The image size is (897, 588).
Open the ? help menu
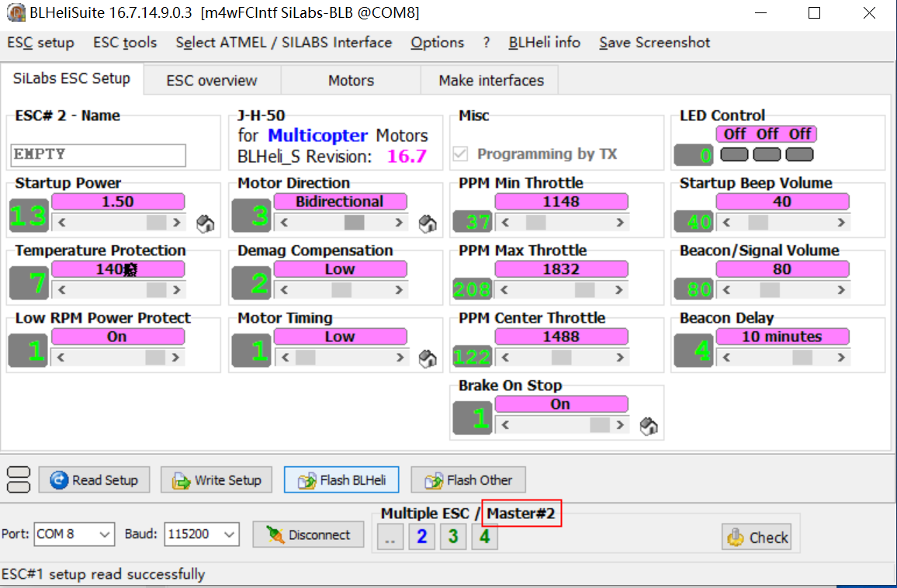[487, 43]
